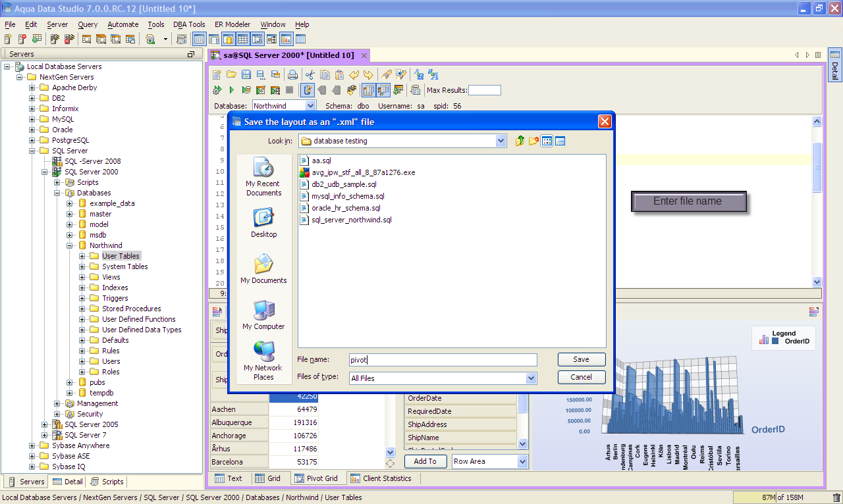843x504 pixels.
Task: Open My Computer in the save dialog
Action: click(x=263, y=315)
